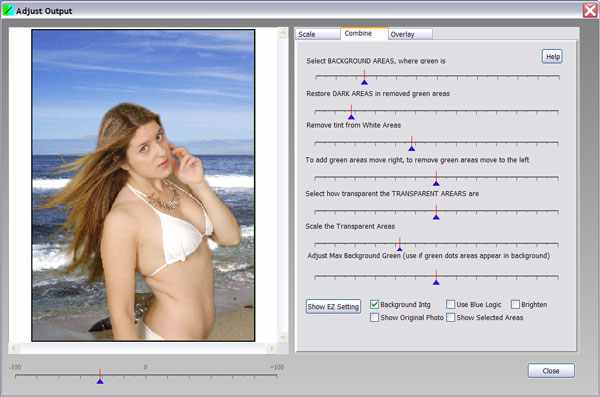
Task: Click the Select BACKGROUND AREAS slider handle
Action: [x=364, y=82]
